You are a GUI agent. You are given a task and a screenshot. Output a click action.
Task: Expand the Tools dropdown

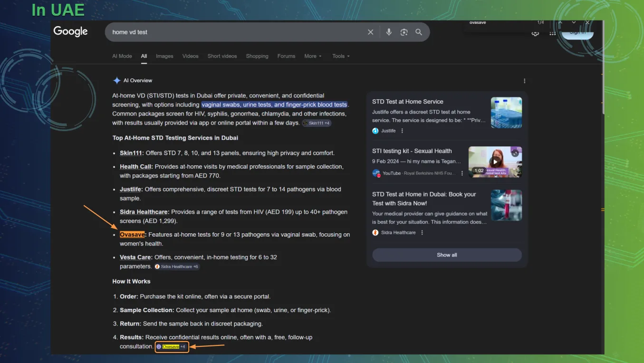[341, 56]
